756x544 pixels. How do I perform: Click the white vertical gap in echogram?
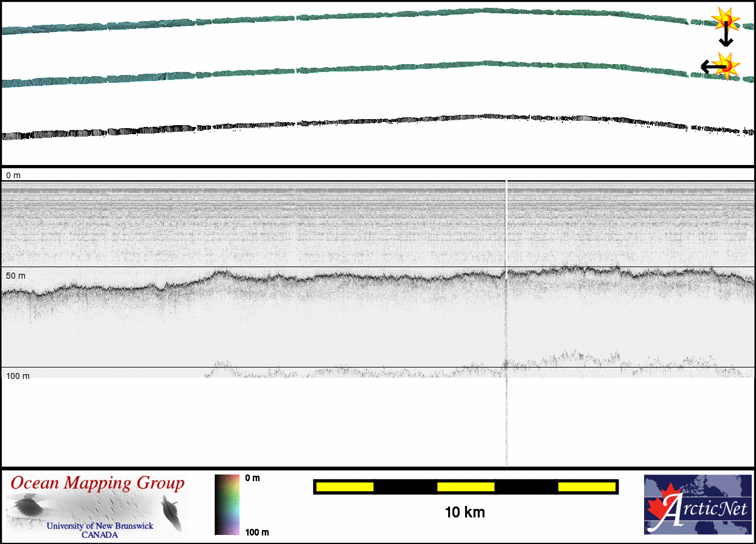tap(506, 224)
